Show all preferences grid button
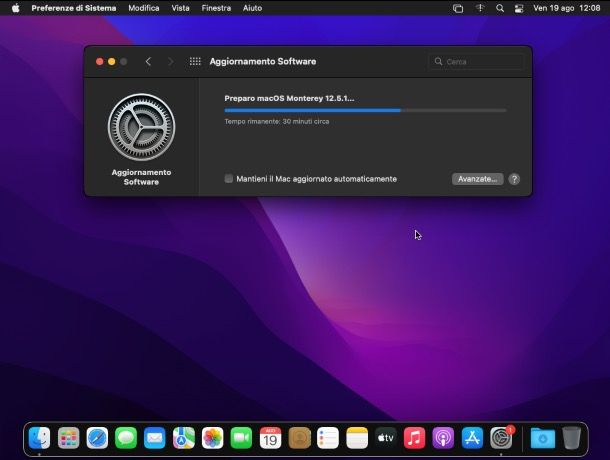 pos(195,61)
